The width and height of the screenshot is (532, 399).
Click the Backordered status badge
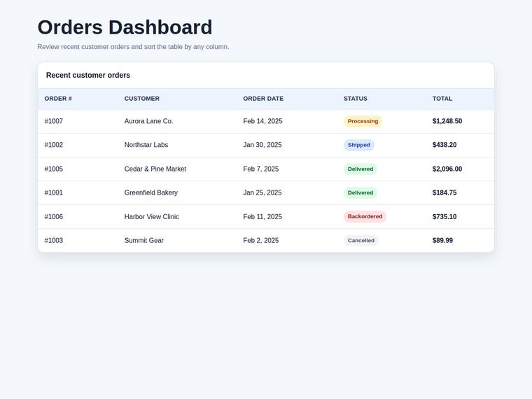click(x=365, y=216)
